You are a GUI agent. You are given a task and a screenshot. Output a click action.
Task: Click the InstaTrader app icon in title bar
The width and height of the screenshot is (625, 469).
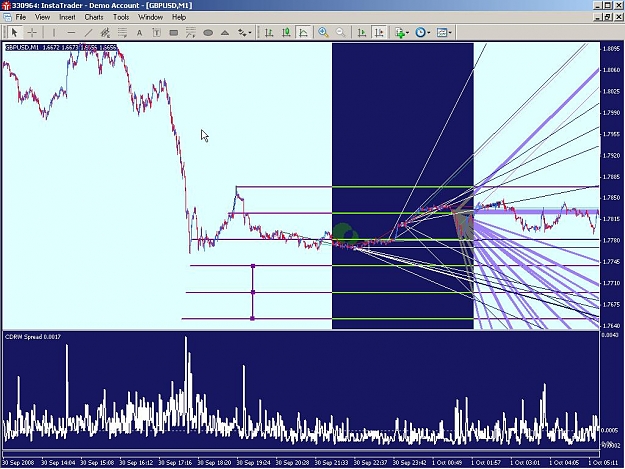tap(6, 5)
